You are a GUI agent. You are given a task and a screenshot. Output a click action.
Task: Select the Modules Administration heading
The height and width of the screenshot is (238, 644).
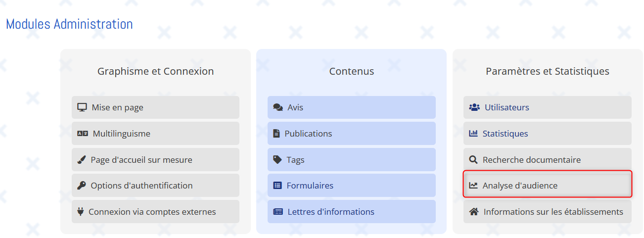69,24
